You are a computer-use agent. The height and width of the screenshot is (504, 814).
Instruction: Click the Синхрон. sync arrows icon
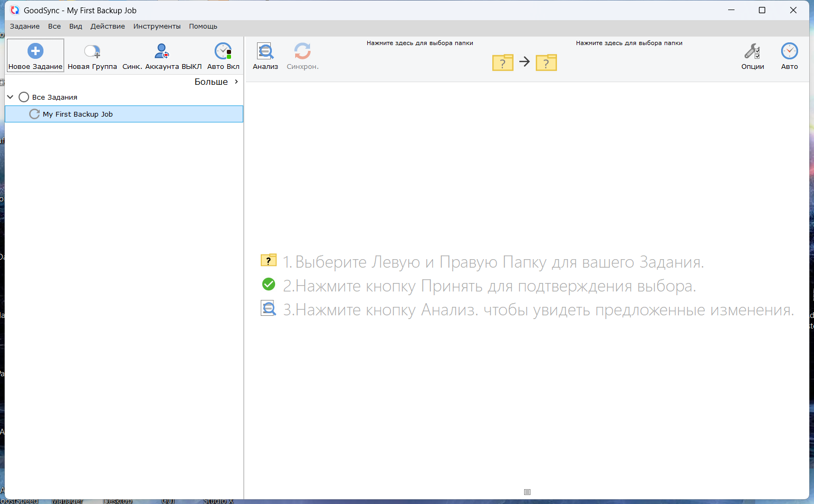point(302,51)
